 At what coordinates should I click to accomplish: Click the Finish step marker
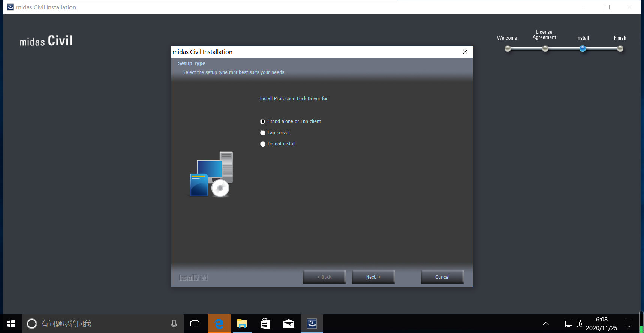pos(620,48)
